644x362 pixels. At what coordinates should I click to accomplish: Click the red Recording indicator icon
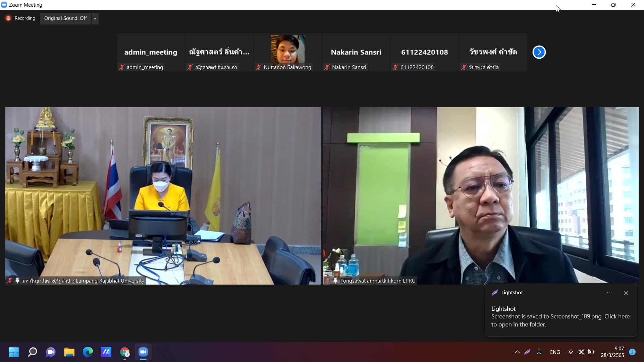[8, 18]
